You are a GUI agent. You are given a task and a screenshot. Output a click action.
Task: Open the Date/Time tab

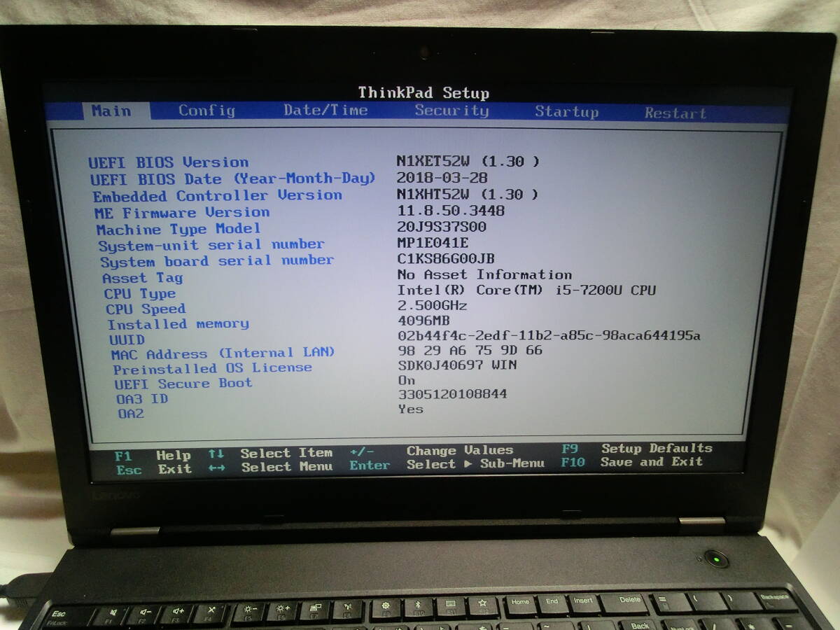pyautogui.click(x=325, y=110)
